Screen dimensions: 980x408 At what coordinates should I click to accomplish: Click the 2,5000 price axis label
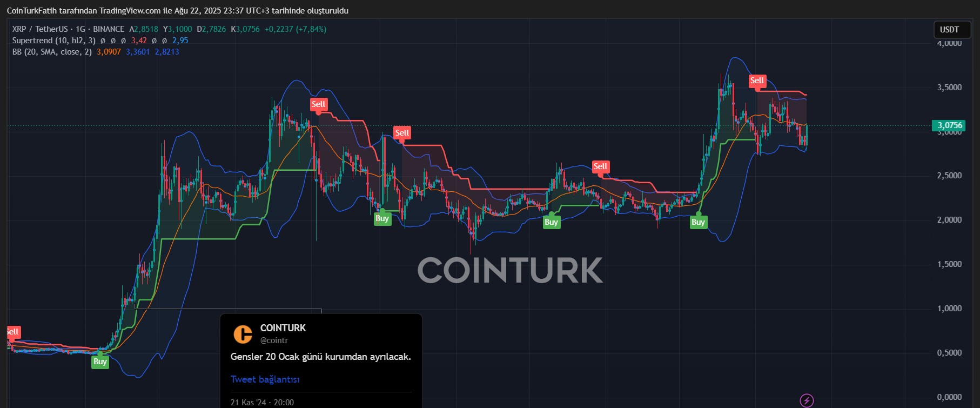click(949, 176)
